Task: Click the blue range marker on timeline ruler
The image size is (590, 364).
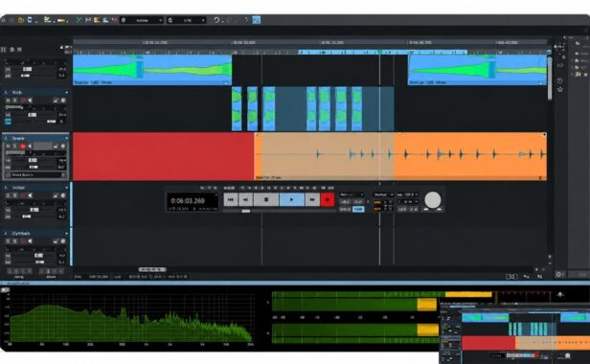Action: pyautogui.click(x=383, y=52)
